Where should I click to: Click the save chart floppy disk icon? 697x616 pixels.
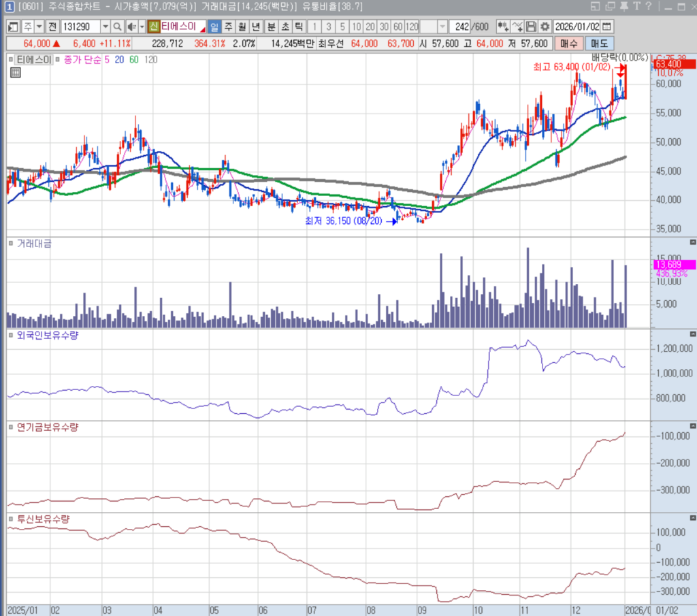pyautogui.click(x=531, y=27)
